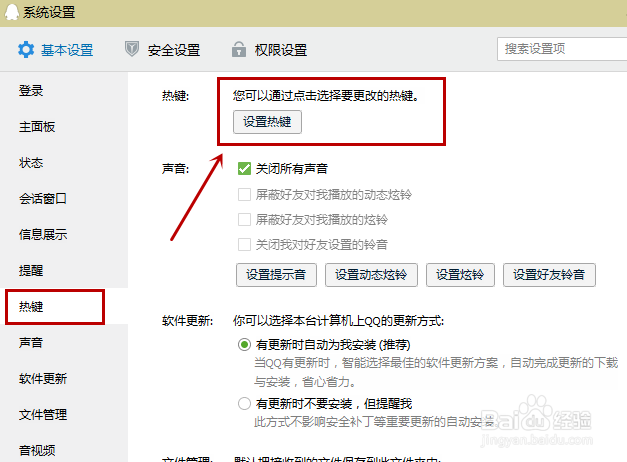Select 有更新时自动为我安装 (推荐) radio
The image size is (627, 462).
[x=244, y=344]
